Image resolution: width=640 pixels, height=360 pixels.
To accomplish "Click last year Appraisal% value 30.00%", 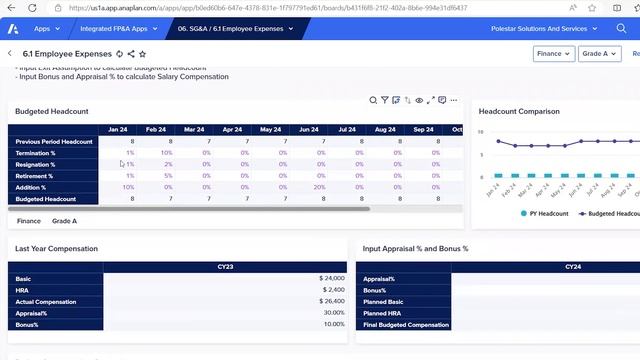I will [x=334, y=312].
